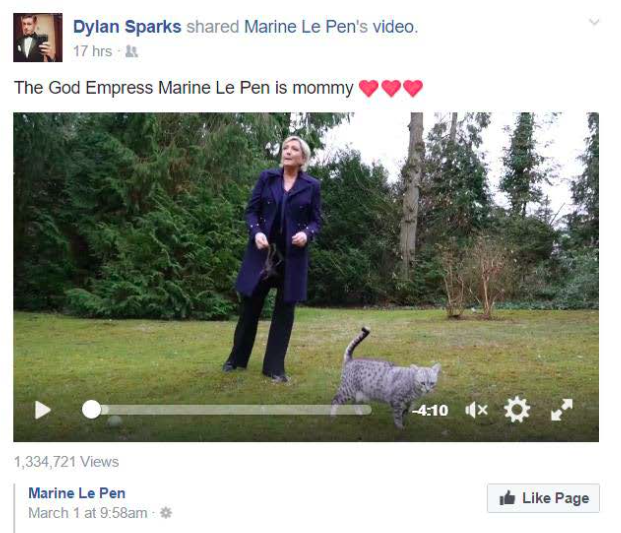Screen dimensions: 621x533
Task: Open Dylan Sparks profile picture
Action: click(x=38, y=37)
